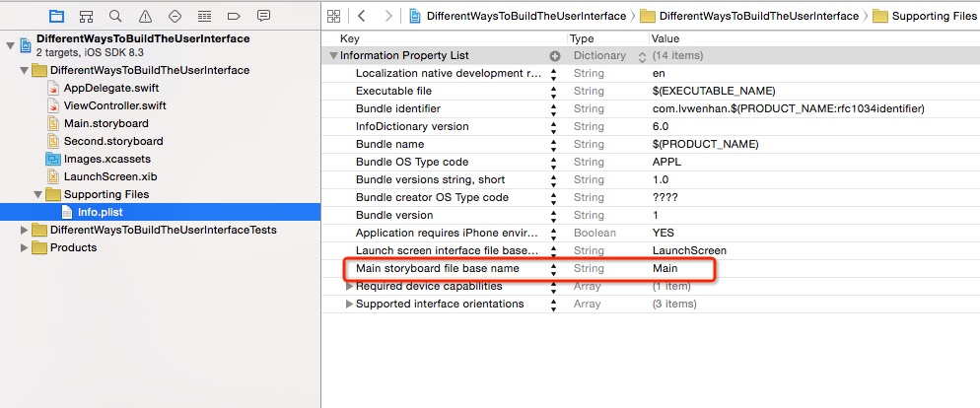
Task: Click Supporting Files in the breadcrumb bar
Action: (933, 16)
